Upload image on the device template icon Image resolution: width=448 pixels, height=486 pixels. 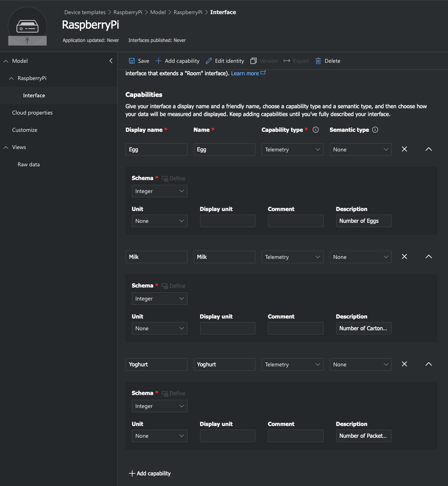(27, 40)
